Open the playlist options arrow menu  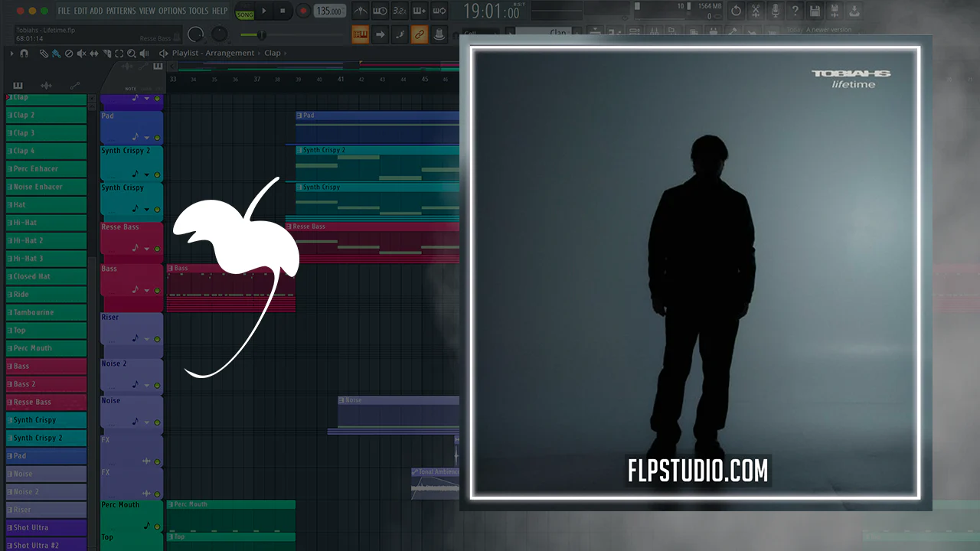[11, 54]
